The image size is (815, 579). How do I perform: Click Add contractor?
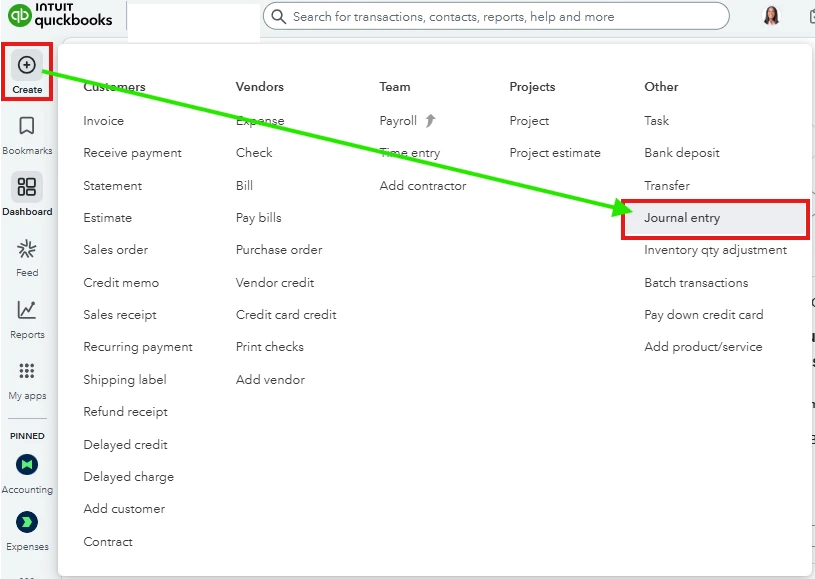[x=423, y=186]
